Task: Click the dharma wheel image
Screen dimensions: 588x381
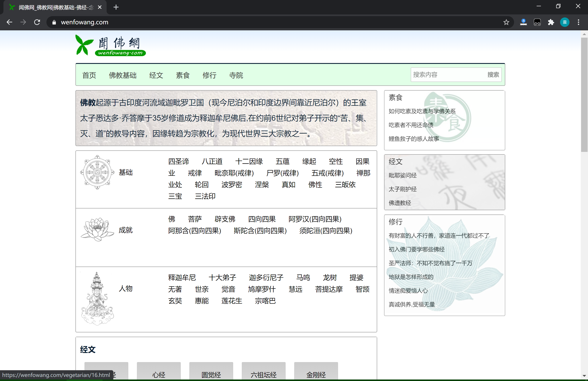Action: click(97, 172)
